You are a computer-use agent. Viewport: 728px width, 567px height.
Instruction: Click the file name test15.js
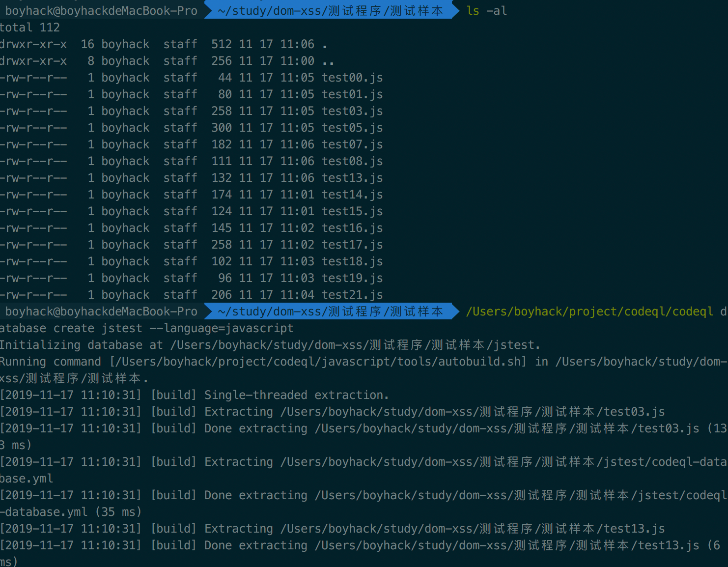(x=352, y=211)
